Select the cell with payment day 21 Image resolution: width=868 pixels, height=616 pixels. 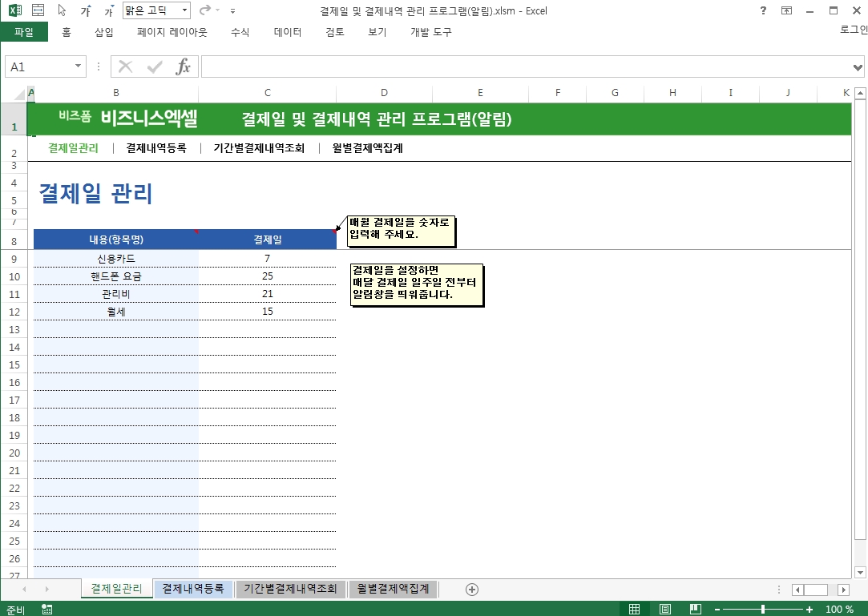(268, 294)
